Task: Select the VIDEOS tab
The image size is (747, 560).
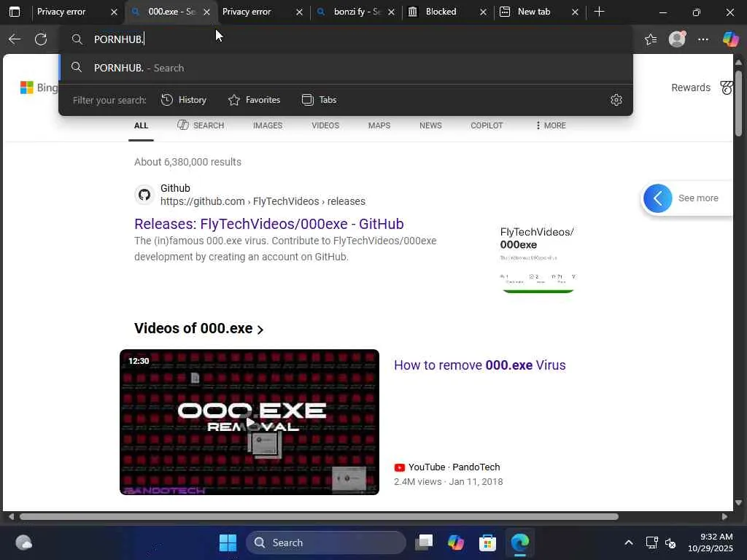Action: tap(325, 125)
